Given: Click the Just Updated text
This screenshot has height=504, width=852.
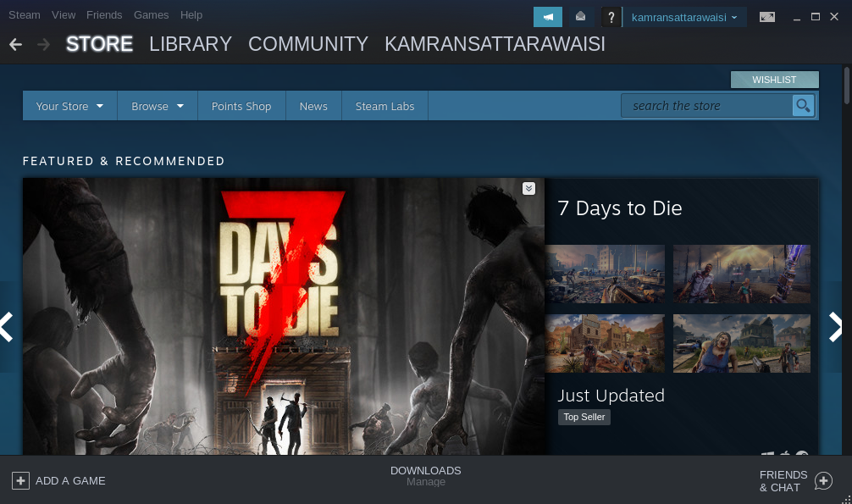Looking at the screenshot, I should pos(611,396).
